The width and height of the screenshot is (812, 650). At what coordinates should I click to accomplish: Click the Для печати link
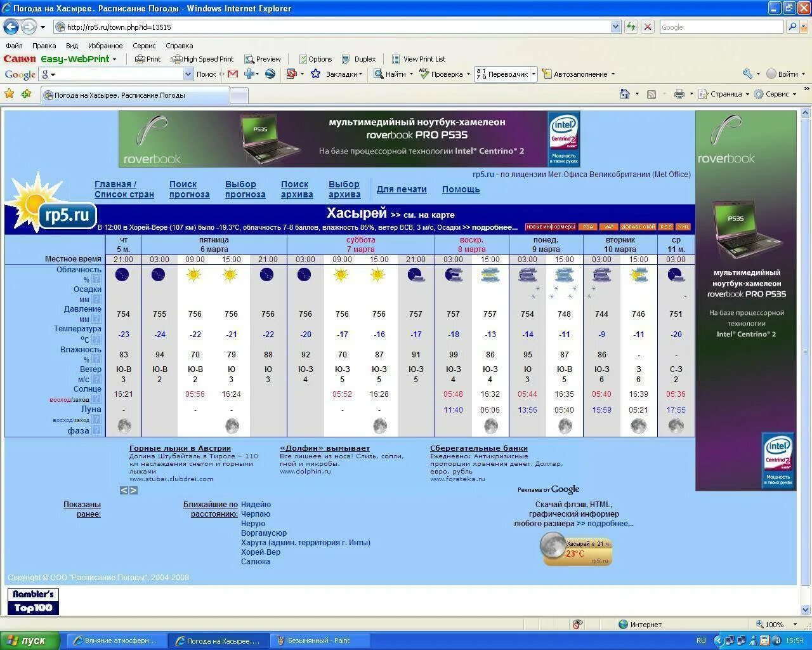402,189
